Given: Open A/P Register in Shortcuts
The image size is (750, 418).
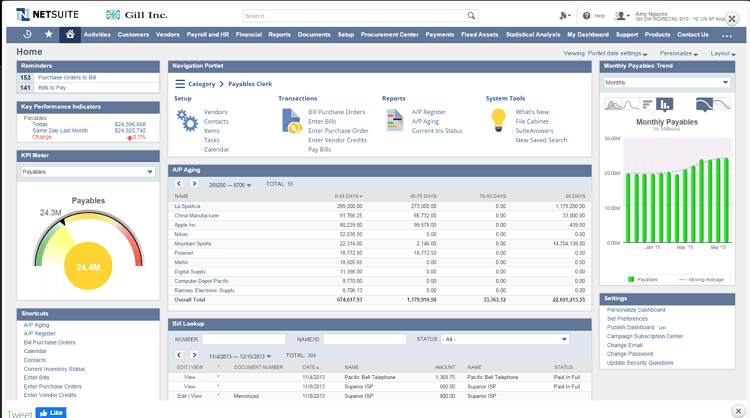Looking at the screenshot, I should pyautogui.click(x=40, y=333).
